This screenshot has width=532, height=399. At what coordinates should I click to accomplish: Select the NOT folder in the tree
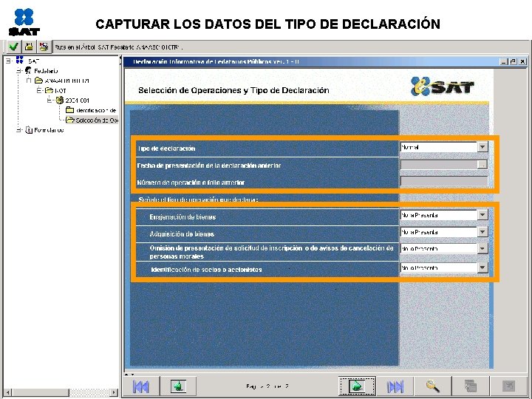pyautogui.click(x=61, y=91)
